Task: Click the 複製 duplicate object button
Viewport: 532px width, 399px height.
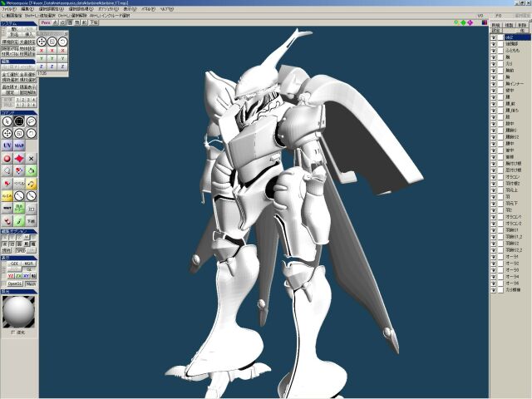Action: click(509, 26)
